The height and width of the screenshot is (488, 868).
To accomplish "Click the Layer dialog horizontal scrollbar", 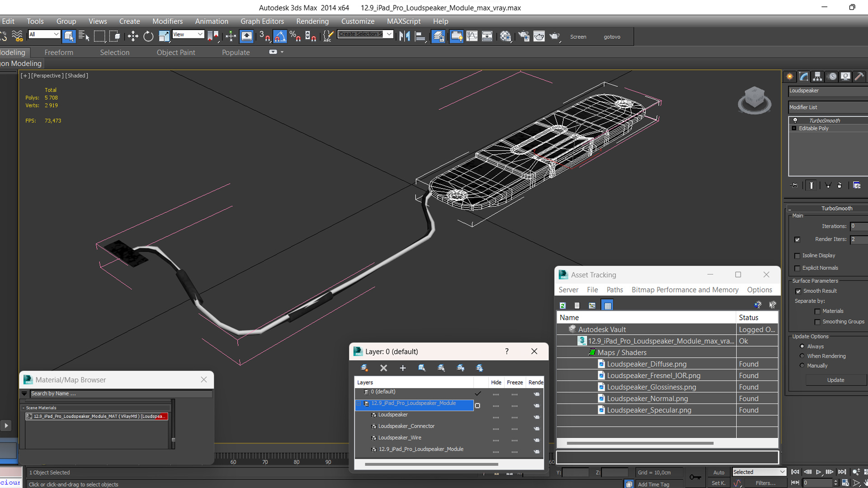I will coord(431,464).
